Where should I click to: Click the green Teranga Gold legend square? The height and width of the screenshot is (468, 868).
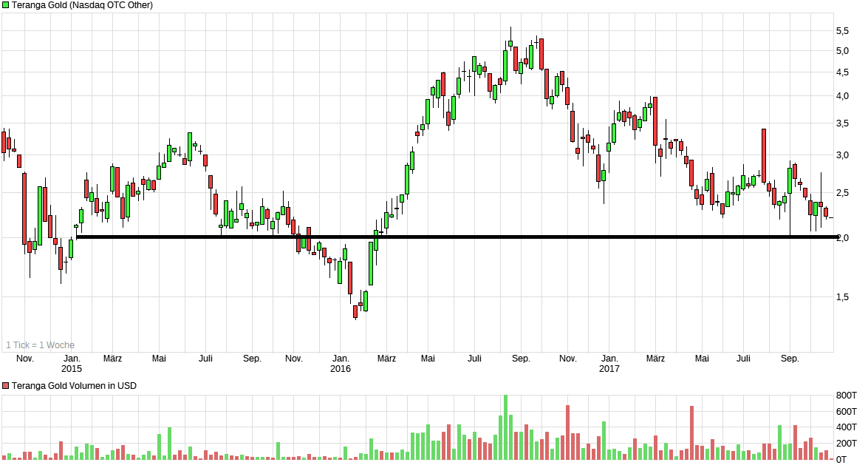coord(5,5)
